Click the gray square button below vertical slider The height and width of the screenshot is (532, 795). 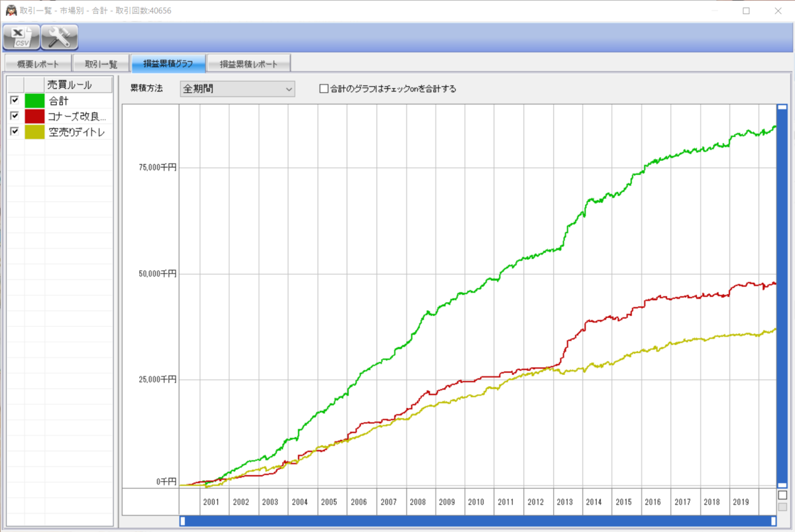point(782,507)
